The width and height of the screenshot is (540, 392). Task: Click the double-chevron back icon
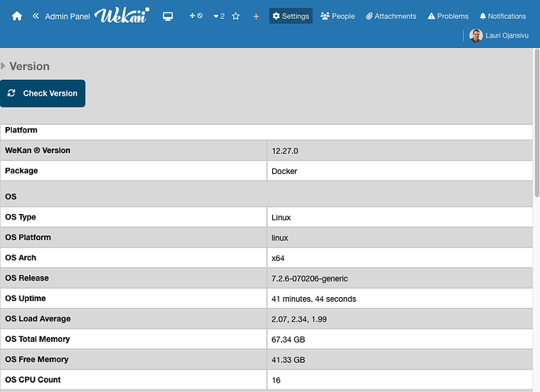pyautogui.click(x=35, y=16)
